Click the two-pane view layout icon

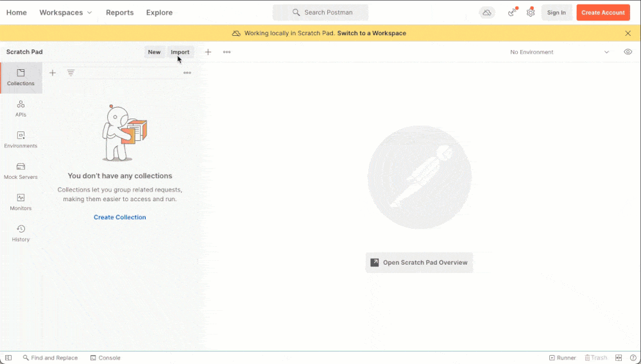[619, 358]
